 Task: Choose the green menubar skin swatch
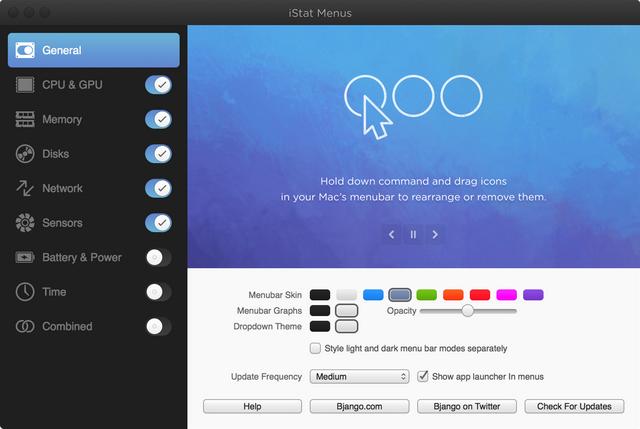point(426,295)
